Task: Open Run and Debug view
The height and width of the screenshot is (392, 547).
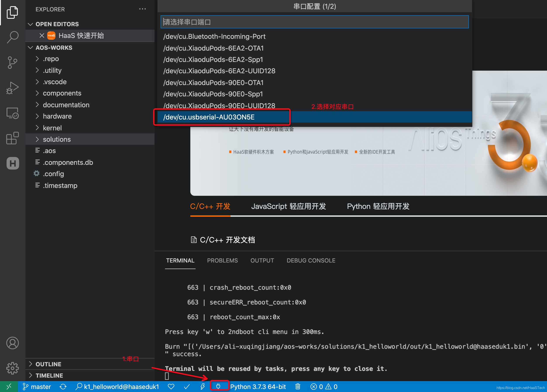Action: coord(12,88)
